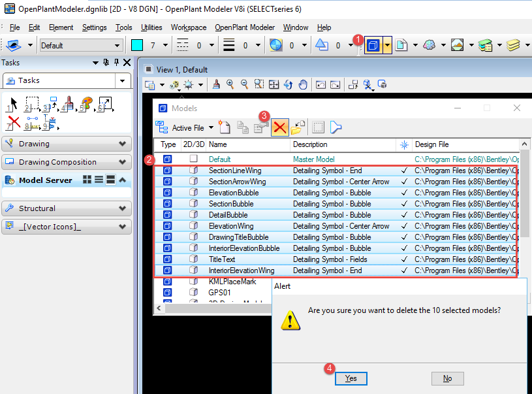Open the Default active level combo box
The image size is (532, 394).
point(80,45)
